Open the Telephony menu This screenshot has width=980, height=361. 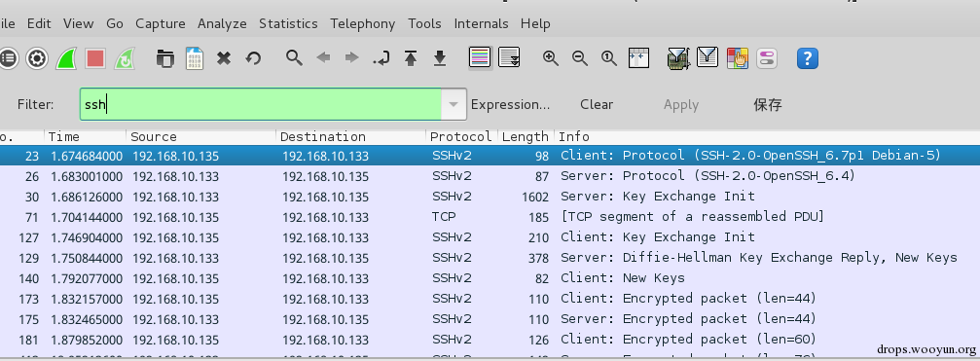362,23
